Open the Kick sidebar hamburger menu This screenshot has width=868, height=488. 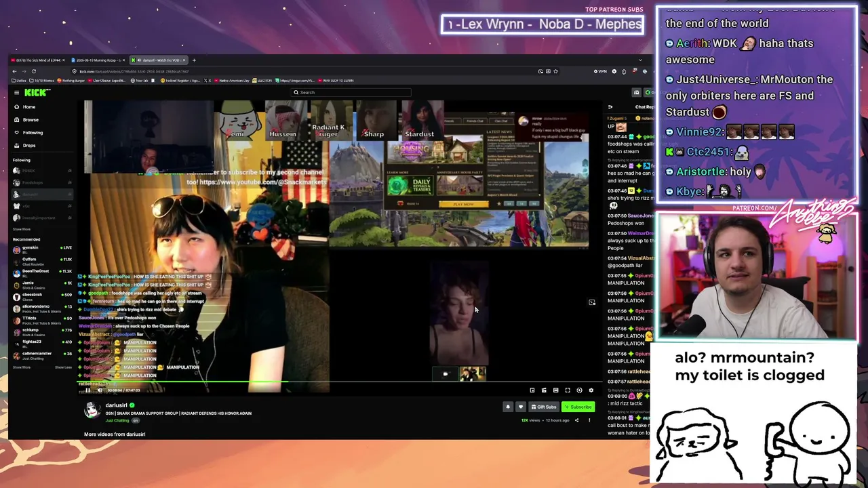point(16,92)
